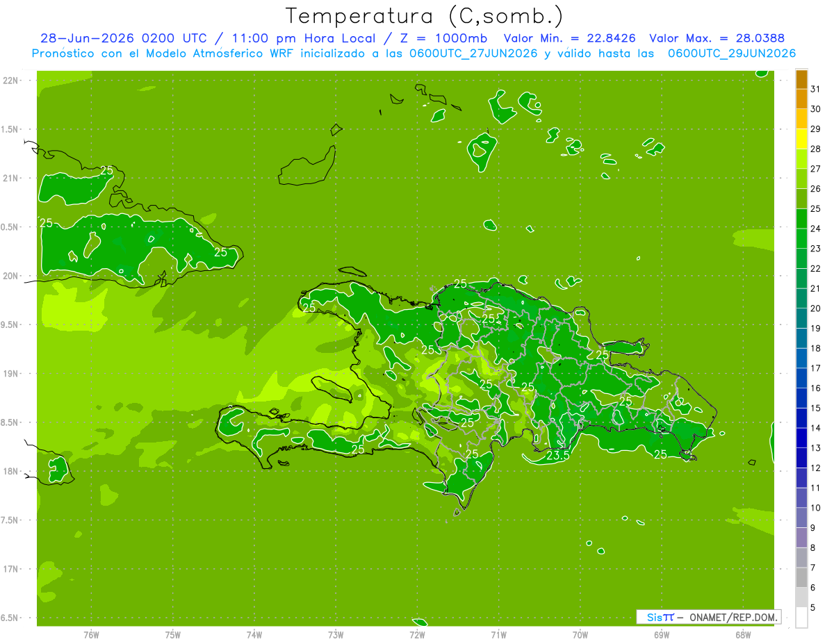The width and height of the screenshot is (834, 644).
Task: Click the teal swatch between 19 and 20
Action: pos(801,318)
